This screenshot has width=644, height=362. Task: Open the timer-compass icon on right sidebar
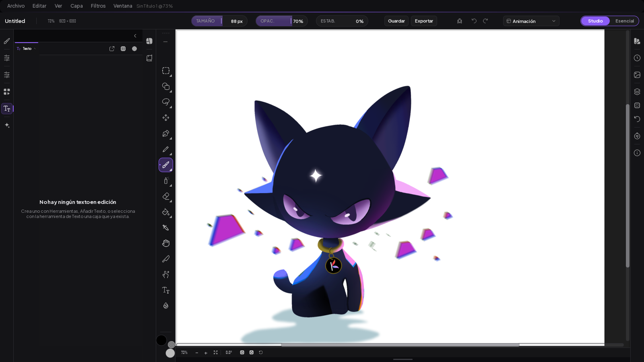click(x=637, y=136)
